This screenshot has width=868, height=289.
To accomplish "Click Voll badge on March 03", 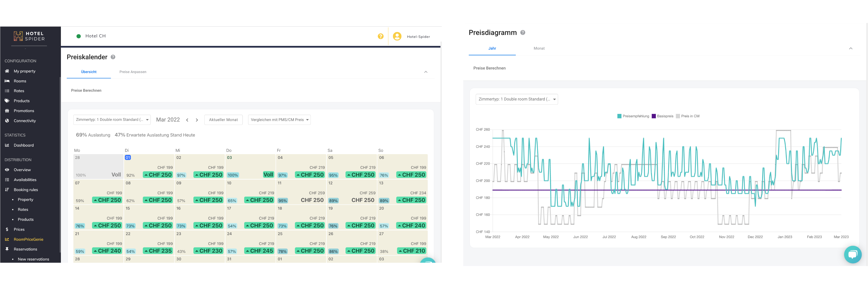I will (x=268, y=175).
